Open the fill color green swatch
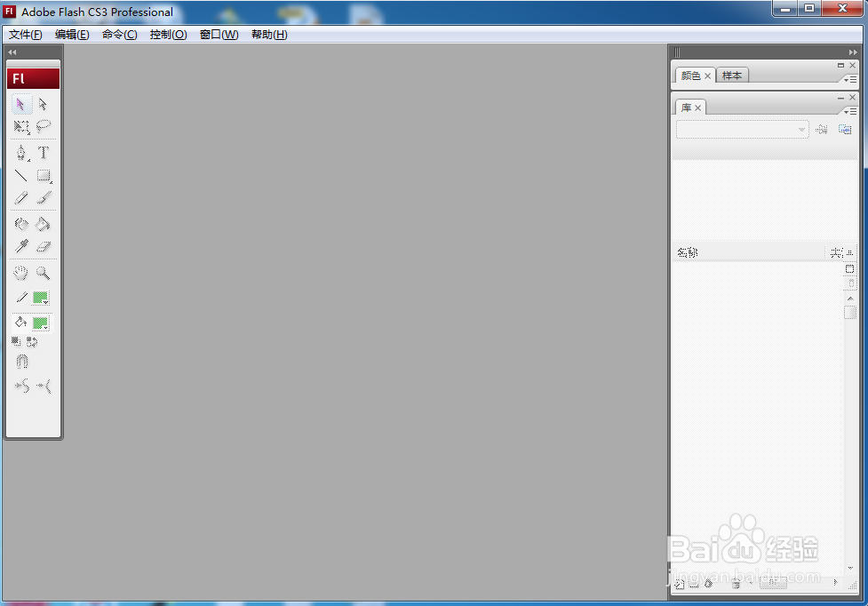 pos(40,323)
